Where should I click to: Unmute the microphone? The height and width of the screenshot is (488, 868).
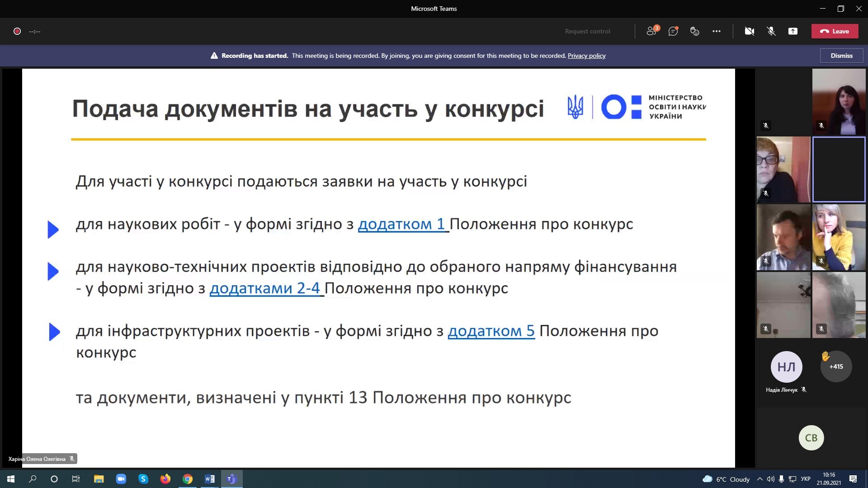(x=771, y=31)
